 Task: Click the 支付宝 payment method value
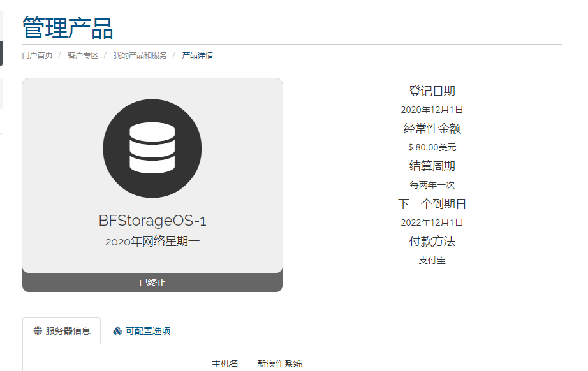pyautogui.click(x=432, y=260)
